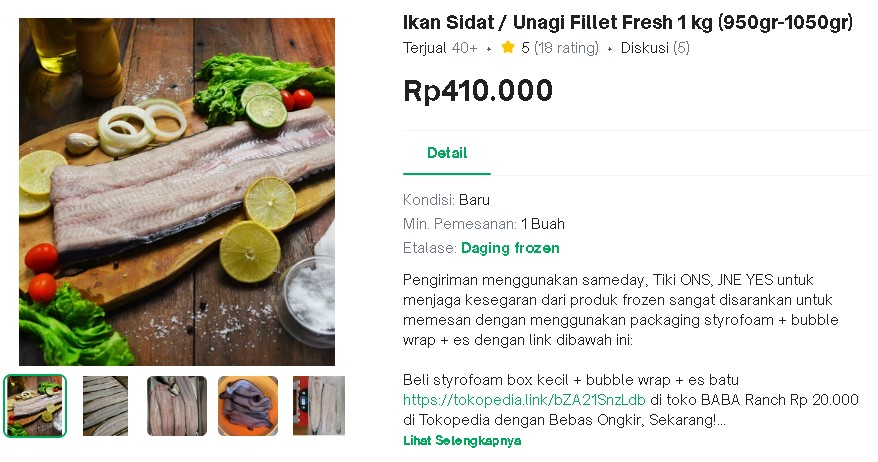Select the second thumbnail of stacked fillets
878x462 pixels.
(105, 405)
